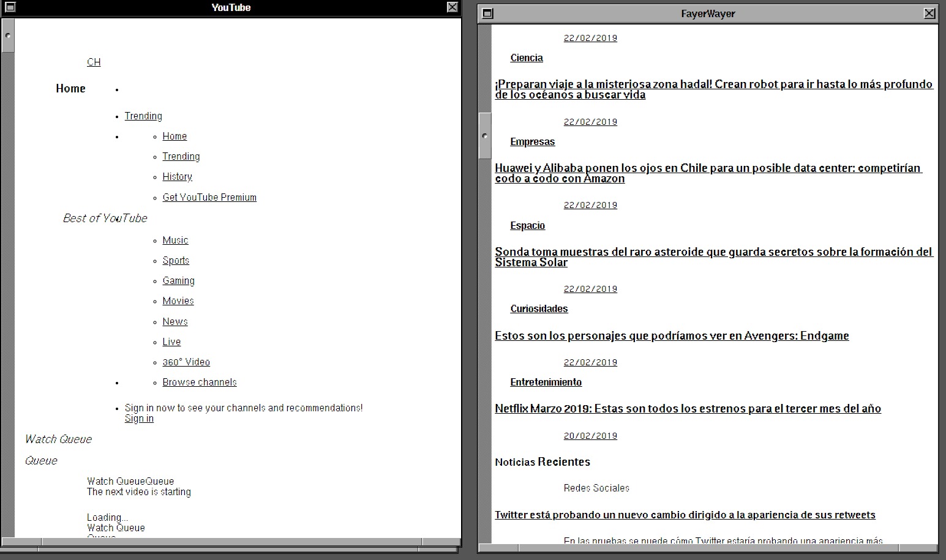The height and width of the screenshot is (560, 946).
Task: Open the History link in YouTube
Action: click(178, 176)
